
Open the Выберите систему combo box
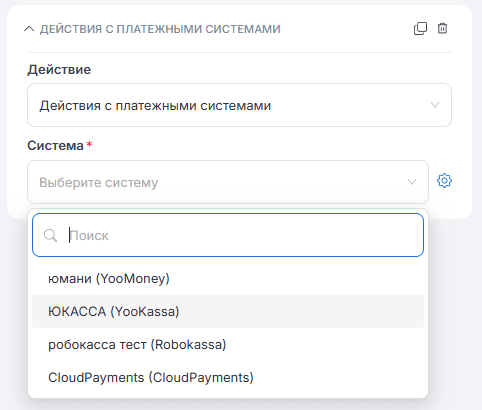[x=228, y=182]
